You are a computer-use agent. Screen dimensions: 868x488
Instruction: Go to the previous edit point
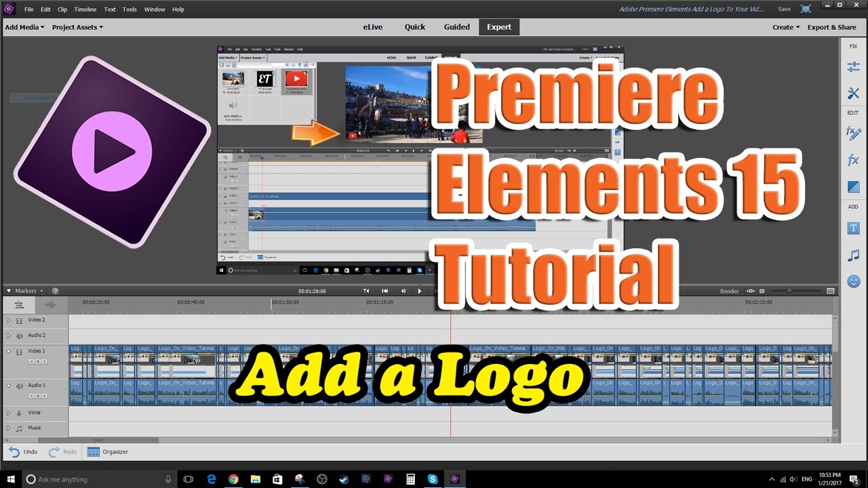point(366,291)
